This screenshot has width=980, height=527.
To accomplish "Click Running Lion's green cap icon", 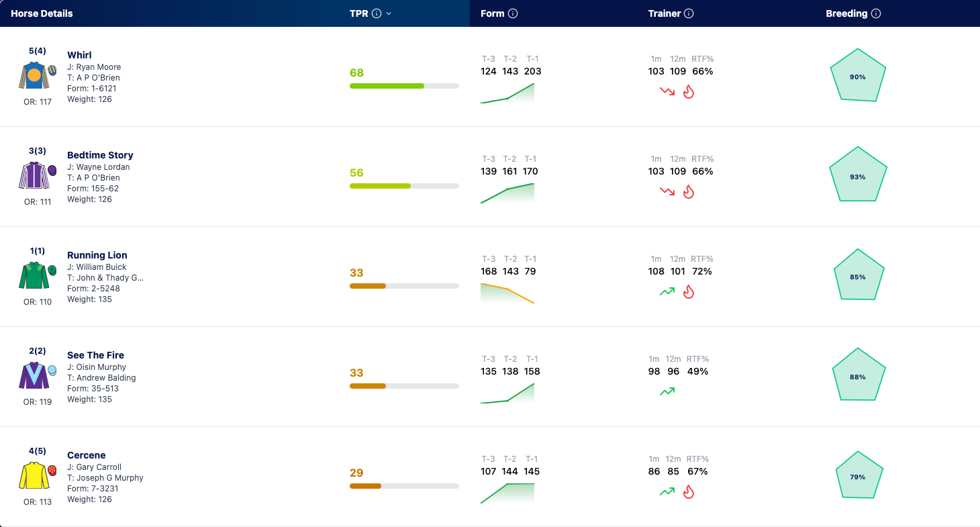I will pyautogui.click(x=52, y=270).
